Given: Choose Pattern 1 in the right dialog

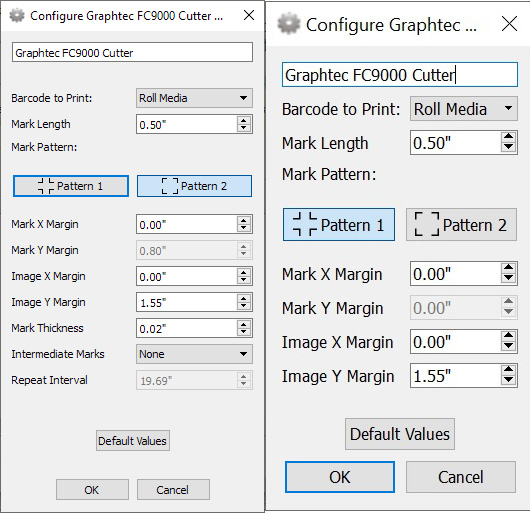Looking at the screenshot, I should tap(339, 224).
